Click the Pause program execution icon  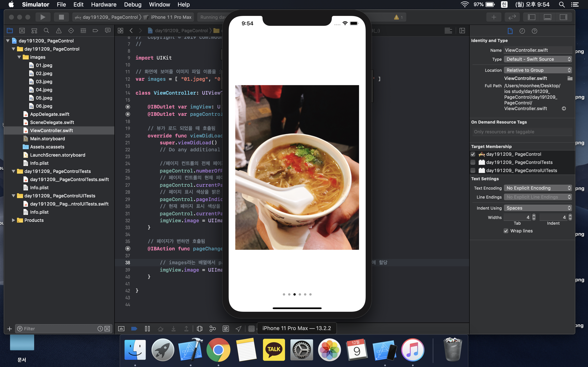(147, 328)
